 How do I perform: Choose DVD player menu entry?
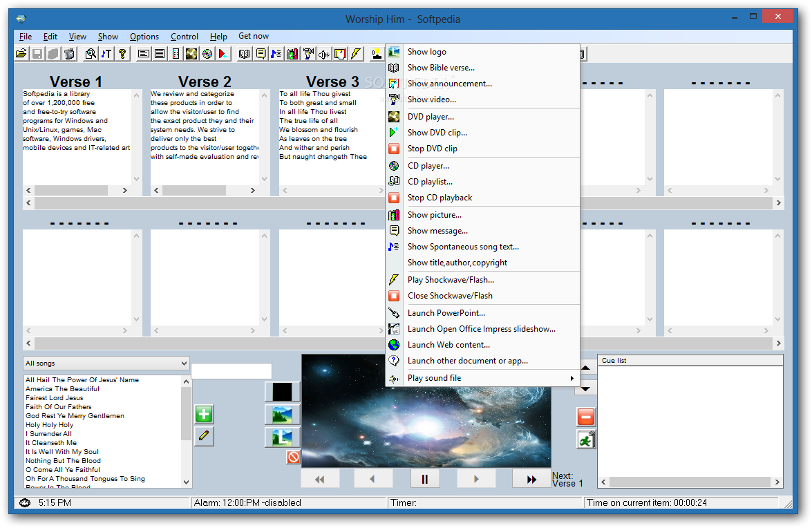[x=482, y=117]
